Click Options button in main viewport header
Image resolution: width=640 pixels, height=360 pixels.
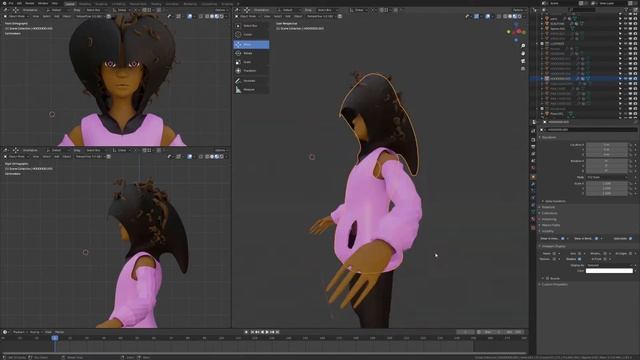click(x=518, y=10)
